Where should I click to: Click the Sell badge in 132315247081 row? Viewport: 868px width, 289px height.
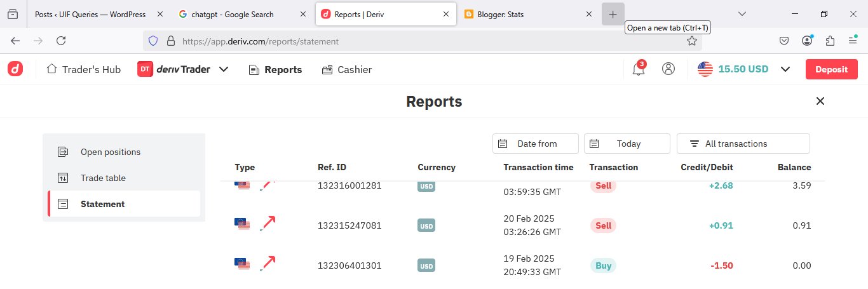pyautogui.click(x=603, y=225)
